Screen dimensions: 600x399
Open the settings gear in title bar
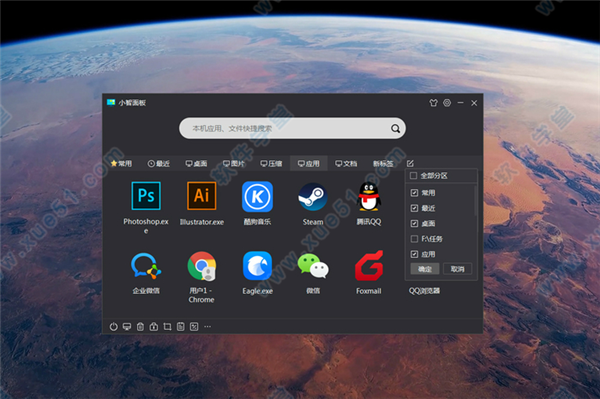(447, 103)
